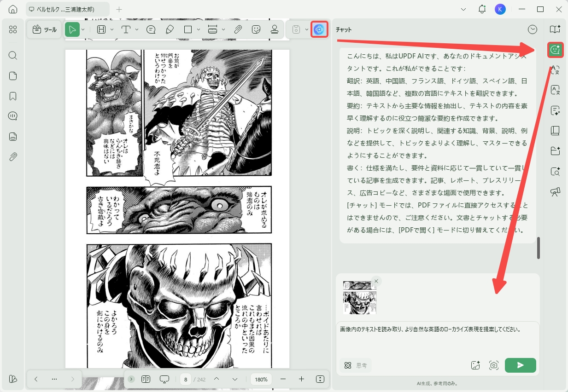The height and width of the screenshot is (392, 568).
Task: Toggle the 思考 thinking mode
Action: [356, 365]
